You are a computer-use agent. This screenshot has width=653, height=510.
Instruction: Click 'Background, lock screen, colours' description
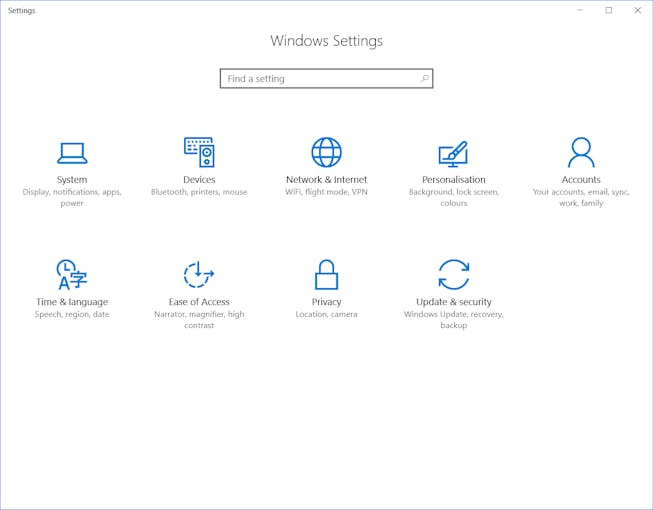point(454,197)
